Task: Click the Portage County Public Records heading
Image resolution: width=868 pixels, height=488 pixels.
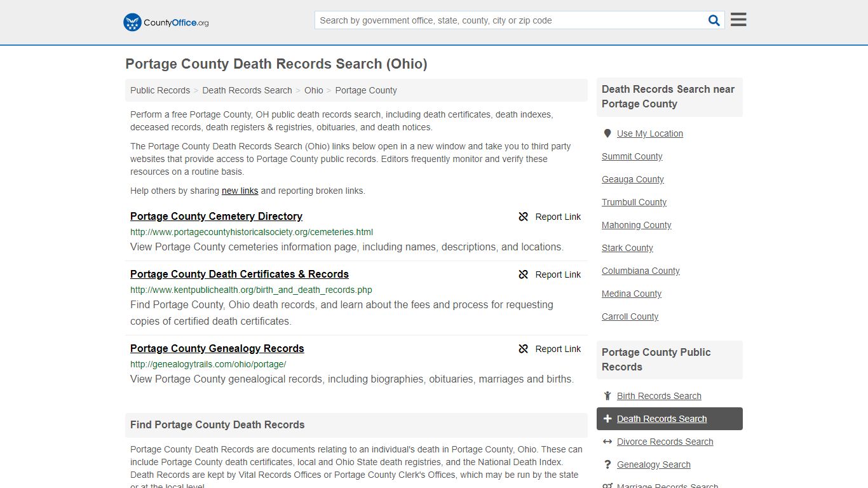Action: pos(656,360)
